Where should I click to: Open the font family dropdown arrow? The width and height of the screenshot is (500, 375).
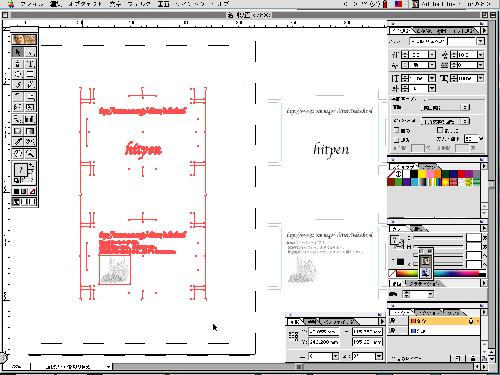pos(480,41)
